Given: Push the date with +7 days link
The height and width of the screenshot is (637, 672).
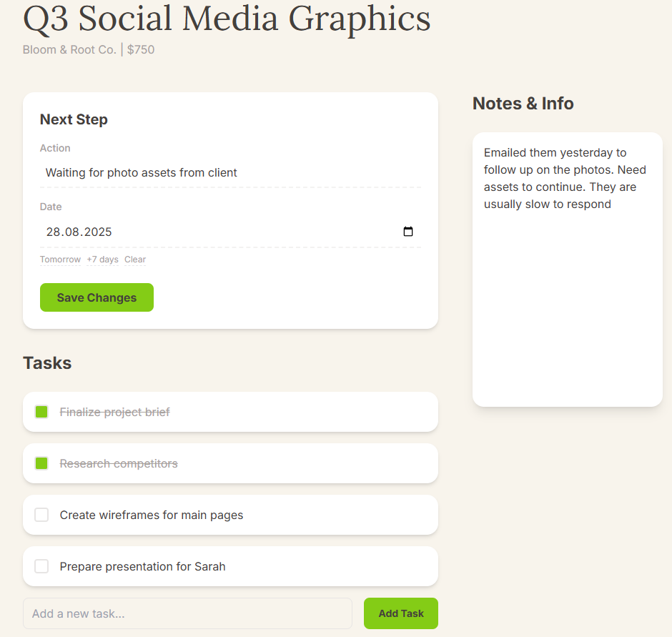Looking at the screenshot, I should click(102, 260).
